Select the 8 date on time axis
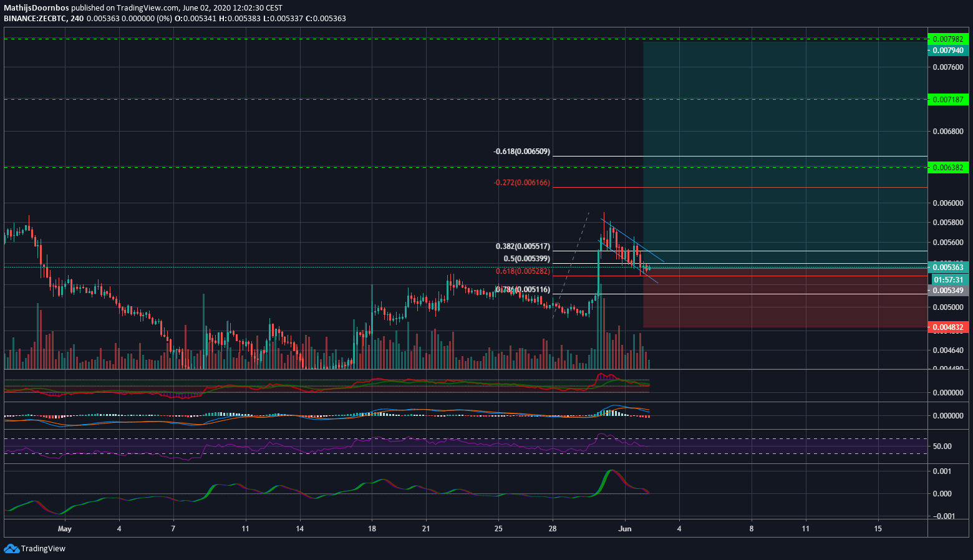The height and width of the screenshot is (560, 973). click(752, 529)
